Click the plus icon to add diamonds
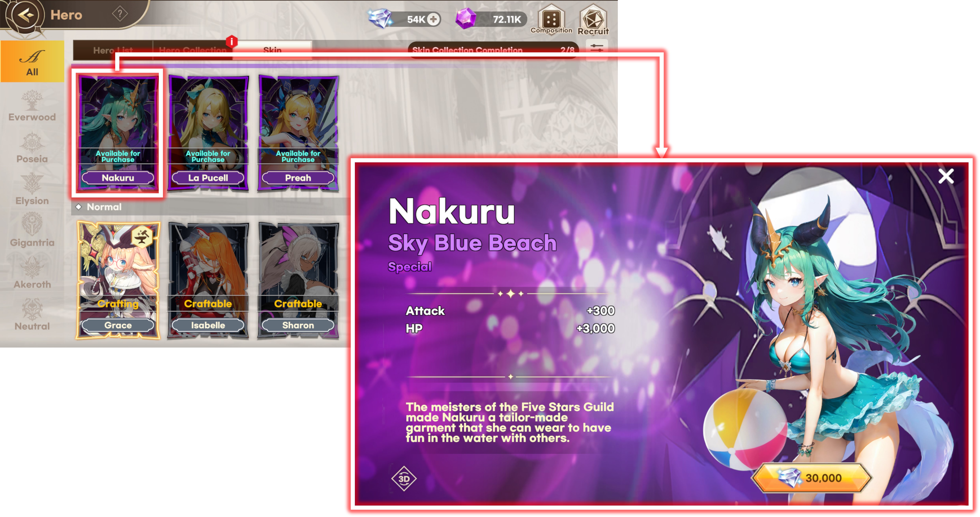Image resolution: width=980 pixels, height=517 pixels. [x=433, y=19]
